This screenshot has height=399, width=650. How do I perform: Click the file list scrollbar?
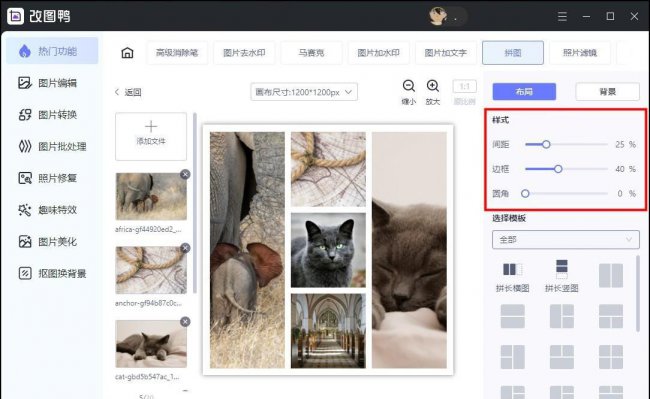coord(194,203)
